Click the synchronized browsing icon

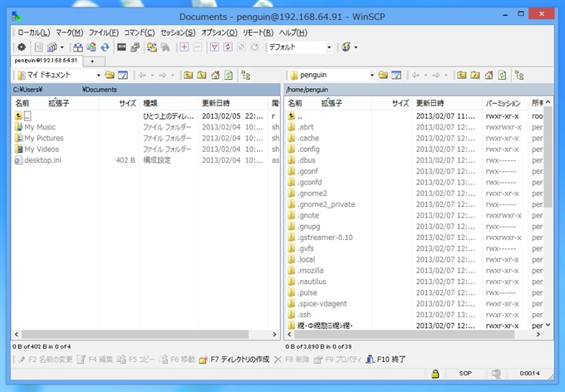(x=152, y=47)
